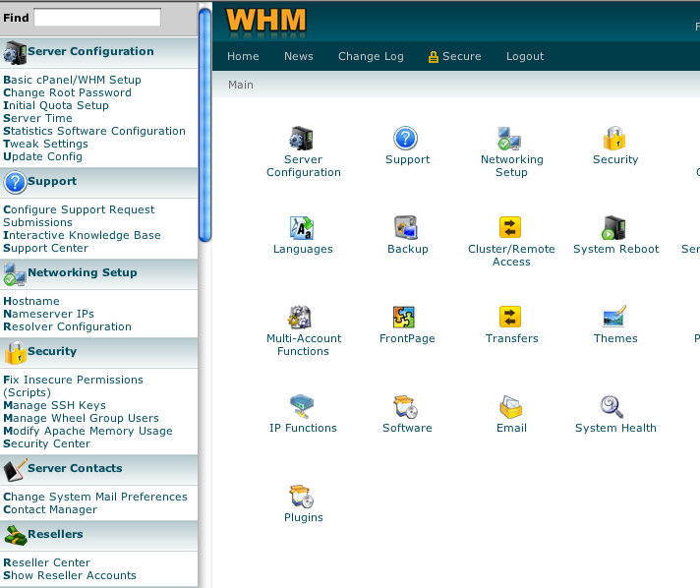Open Hostname setting
700x588 pixels.
pyautogui.click(x=31, y=301)
